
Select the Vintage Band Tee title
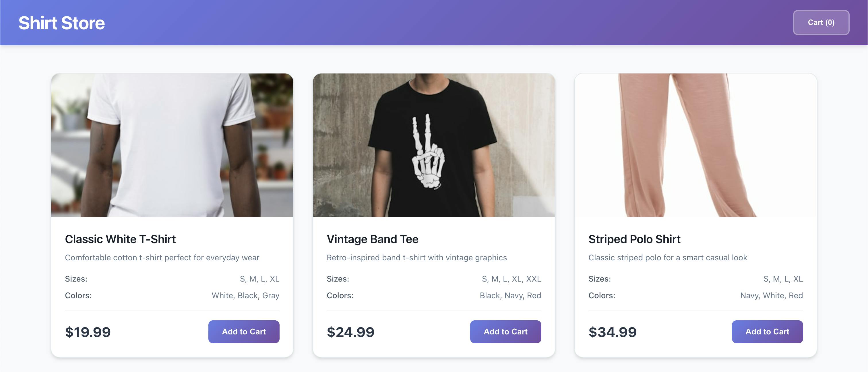point(372,239)
